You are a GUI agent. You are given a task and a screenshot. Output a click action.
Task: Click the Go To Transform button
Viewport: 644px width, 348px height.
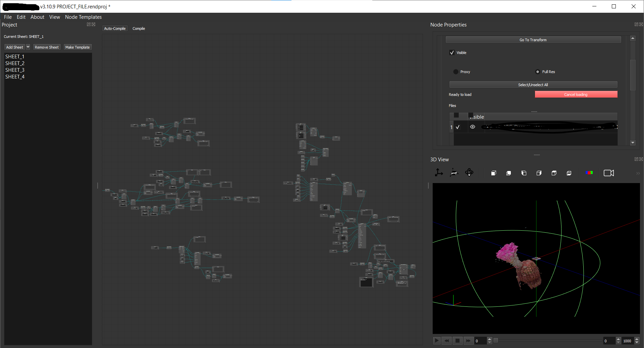tap(533, 40)
